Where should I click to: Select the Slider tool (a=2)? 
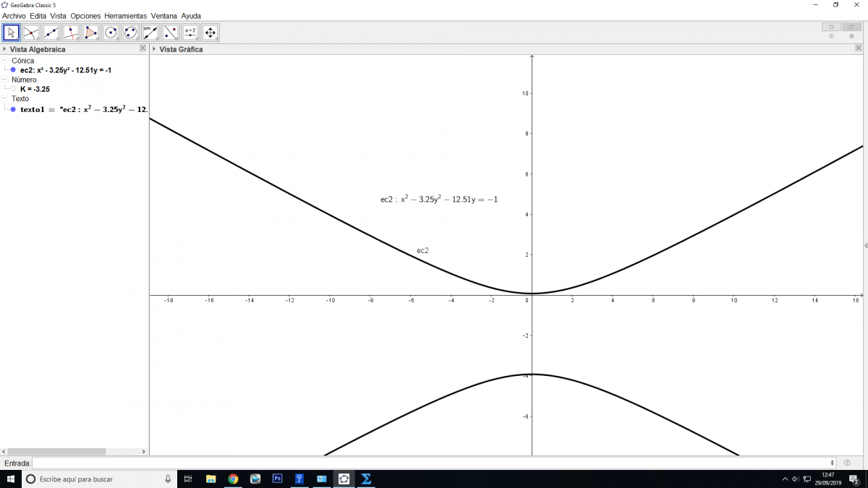(x=190, y=33)
